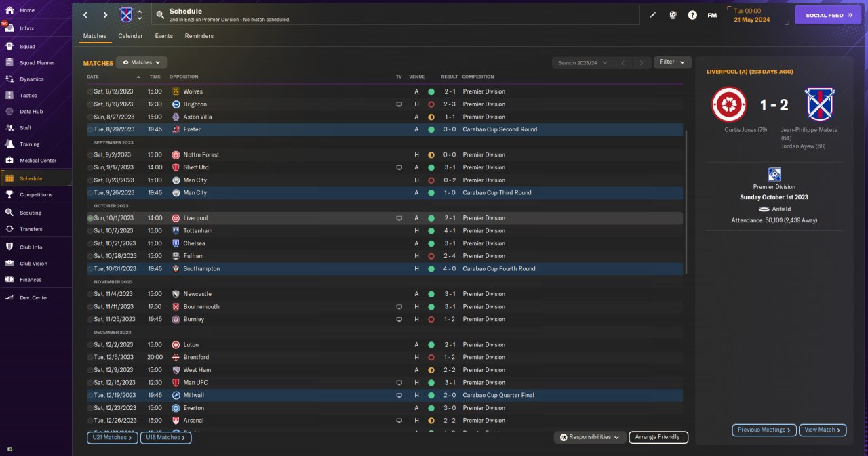Viewport: 868px width, 456px height.
Task: Open the Scouting icon
Action: point(9,213)
